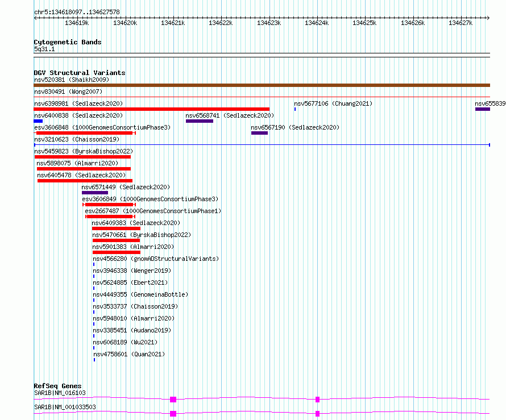506x420 pixels.
Task: Select the red esv3606848 variant bar
Action: (x=85, y=133)
